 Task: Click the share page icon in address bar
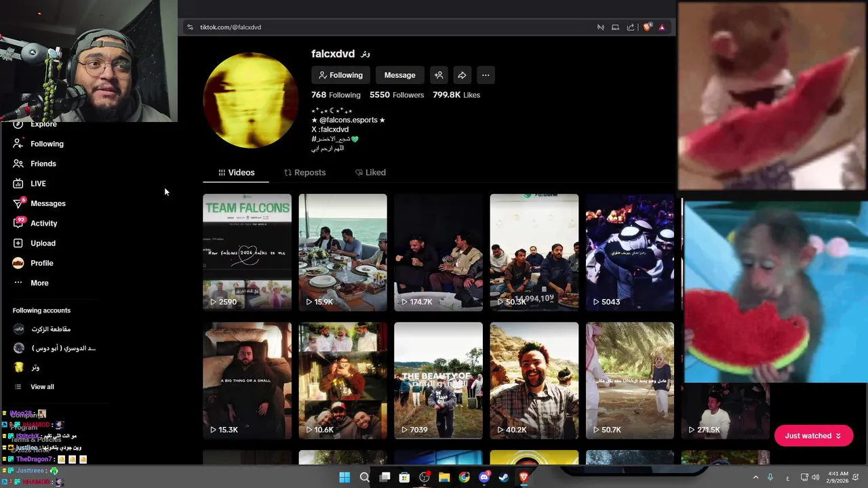pos(631,27)
